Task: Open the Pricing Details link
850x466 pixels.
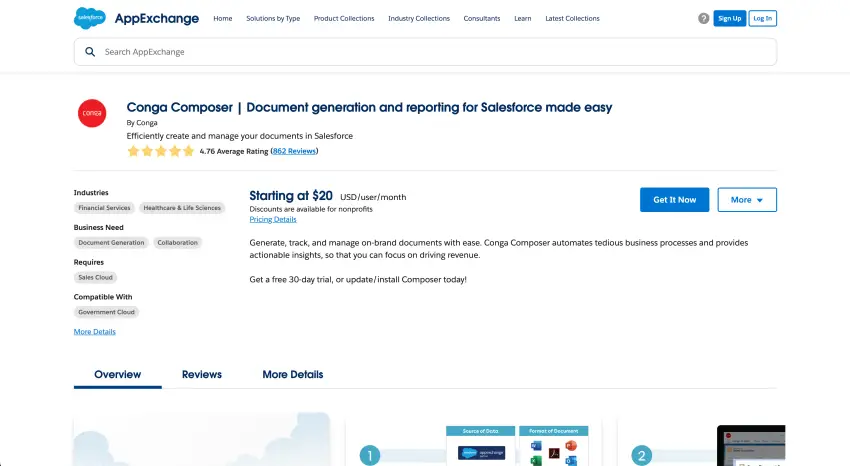Action: [272, 219]
